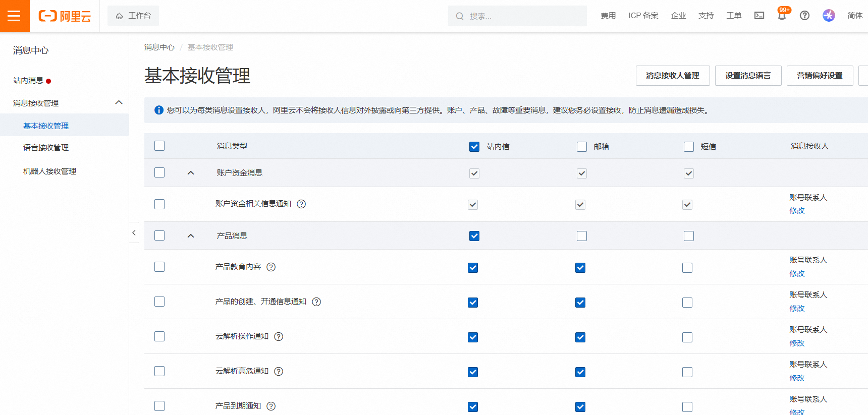
Task: Enable 短信 for 云解析高危通知
Action: pyautogui.click(x=687, y=372)
